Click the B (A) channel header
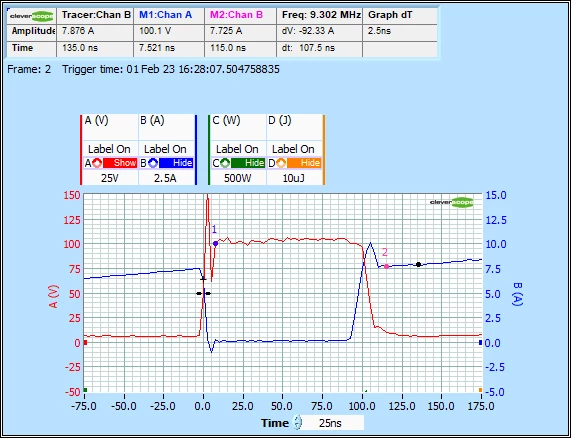Screen dimensions: 571x438 click(153, 121)
